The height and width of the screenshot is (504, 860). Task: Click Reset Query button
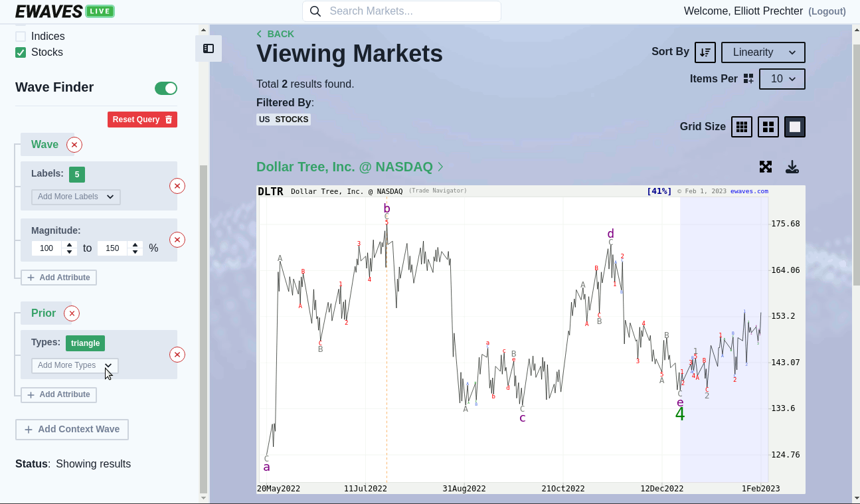point(142,120)
